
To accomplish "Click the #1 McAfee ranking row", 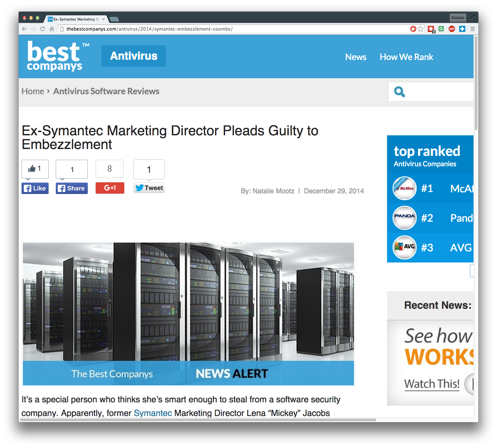I will pyautogui.click(x=430, y=188).
